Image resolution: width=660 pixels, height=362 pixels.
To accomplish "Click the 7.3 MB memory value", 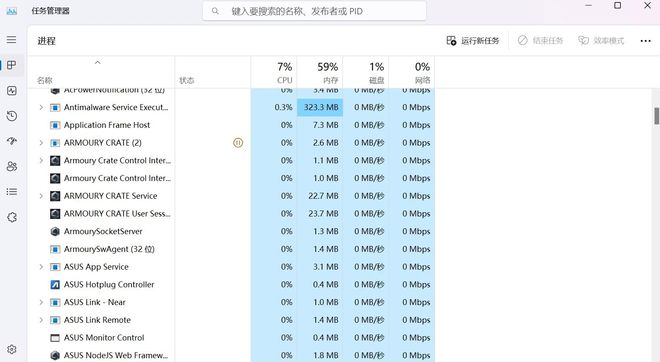I will pyautogui.click(x=325, y=125).
